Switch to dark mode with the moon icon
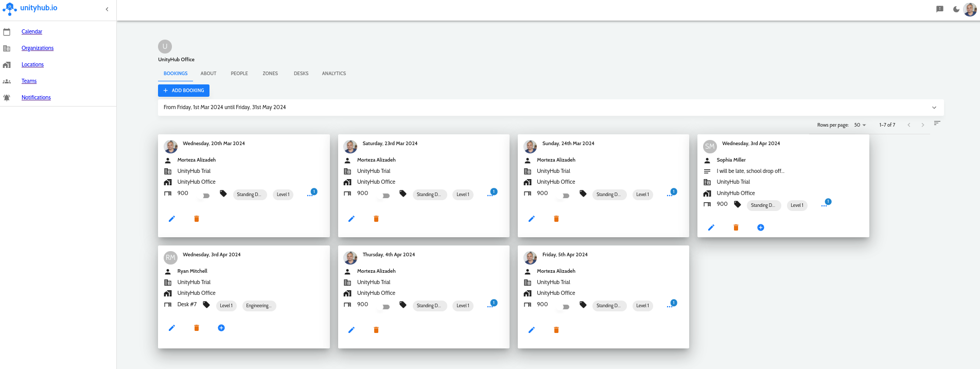Screen dimensions: 980x369 tap(956, 9)
